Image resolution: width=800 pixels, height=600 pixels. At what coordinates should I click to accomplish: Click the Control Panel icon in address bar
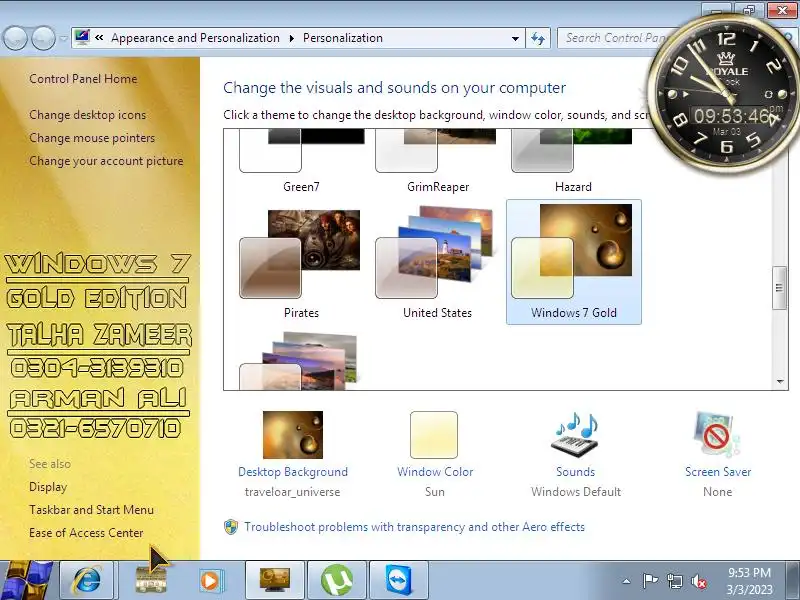[82, 37]
